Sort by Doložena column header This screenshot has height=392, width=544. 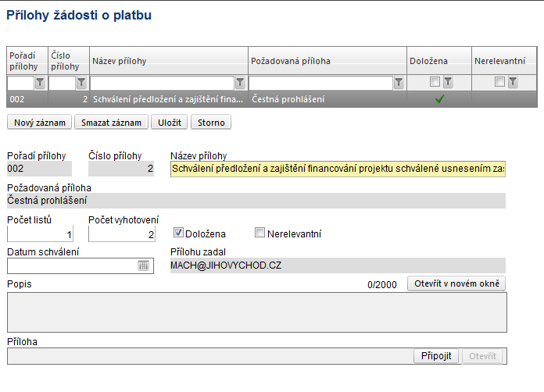coord(439,61)
